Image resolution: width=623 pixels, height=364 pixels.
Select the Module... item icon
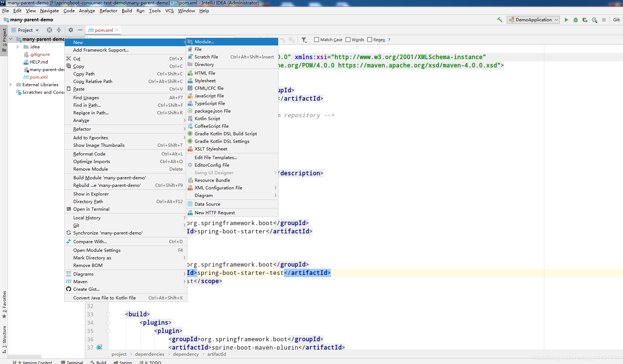(190, 42)
